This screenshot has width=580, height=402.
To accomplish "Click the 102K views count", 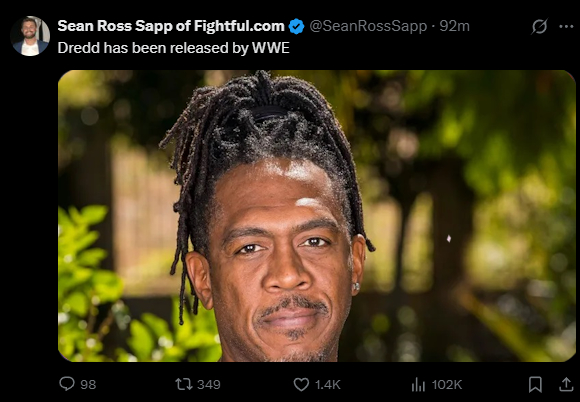I will [447, 385].
